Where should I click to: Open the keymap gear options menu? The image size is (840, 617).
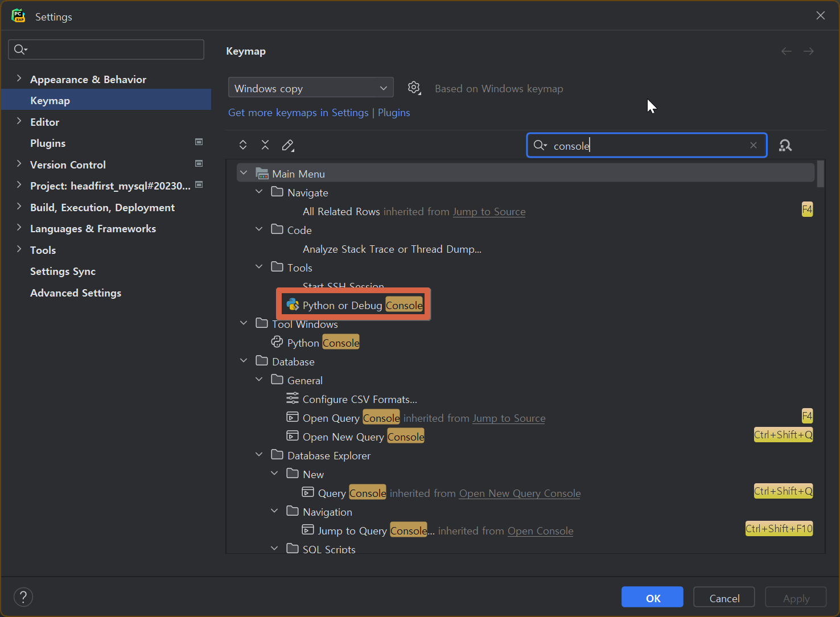(414, 88)
